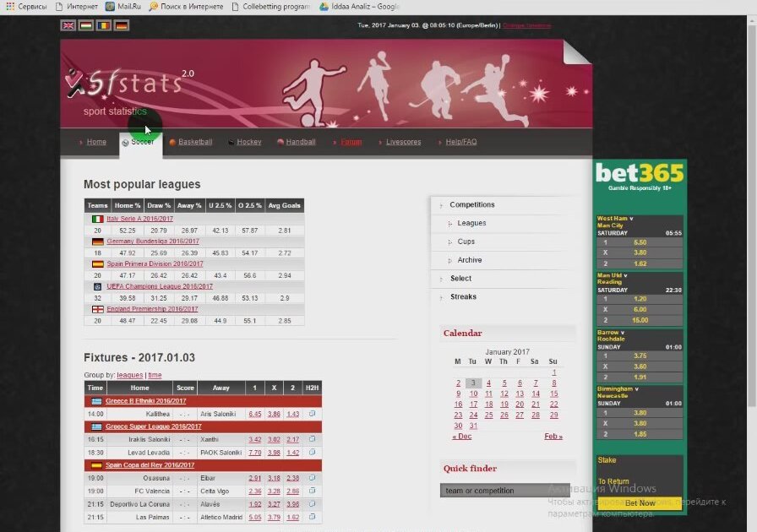Click the Greek flag beside Greece Super League
757x532 pixels.
(x=96, y=426)
